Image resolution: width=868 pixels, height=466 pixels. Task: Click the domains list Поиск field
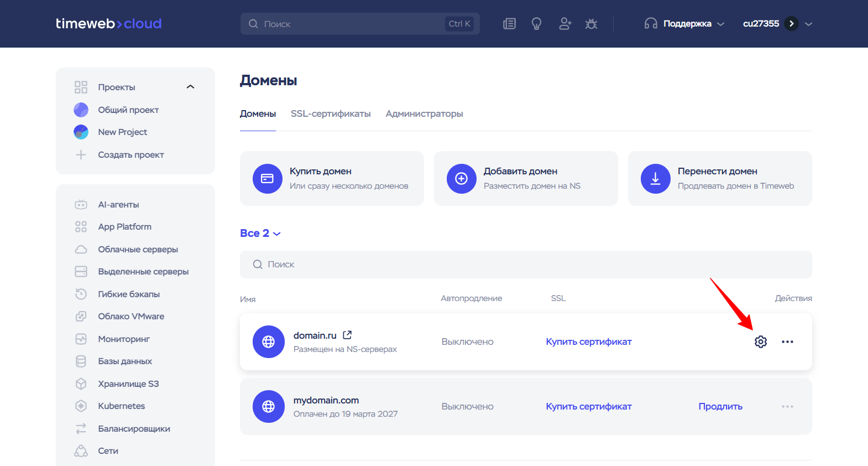pyautogui.click(x=525, y=265)
